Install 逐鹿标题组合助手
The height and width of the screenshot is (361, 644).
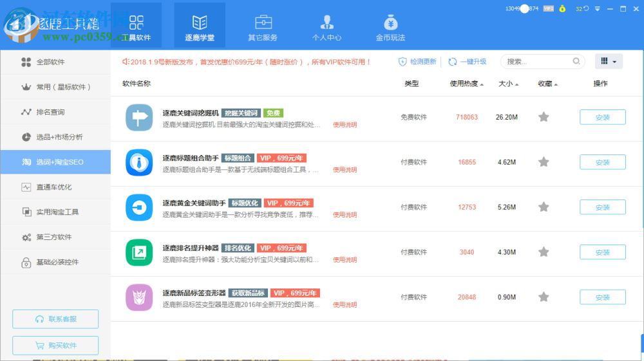pos(603,162)
